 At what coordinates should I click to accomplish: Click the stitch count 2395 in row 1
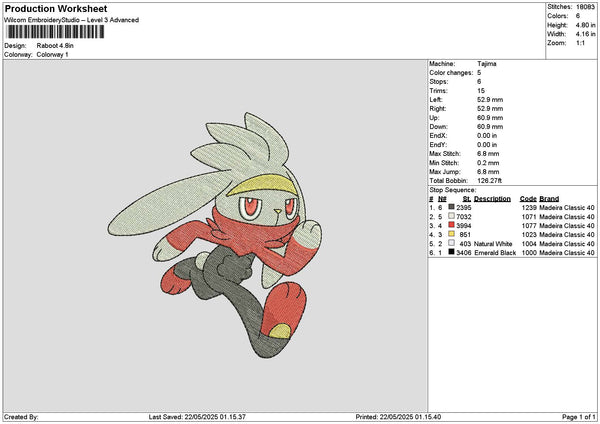click(x=464, y=208)
